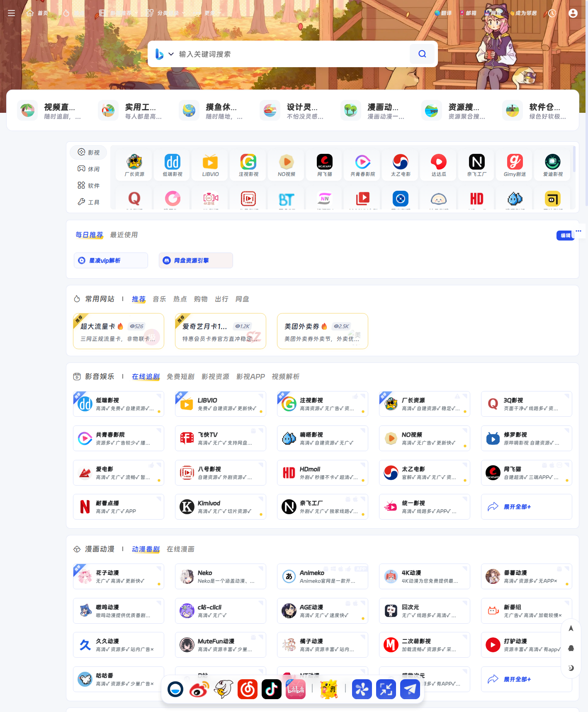
Task: Open bilibili icon in bottom dock
Action: coord(296,689)
